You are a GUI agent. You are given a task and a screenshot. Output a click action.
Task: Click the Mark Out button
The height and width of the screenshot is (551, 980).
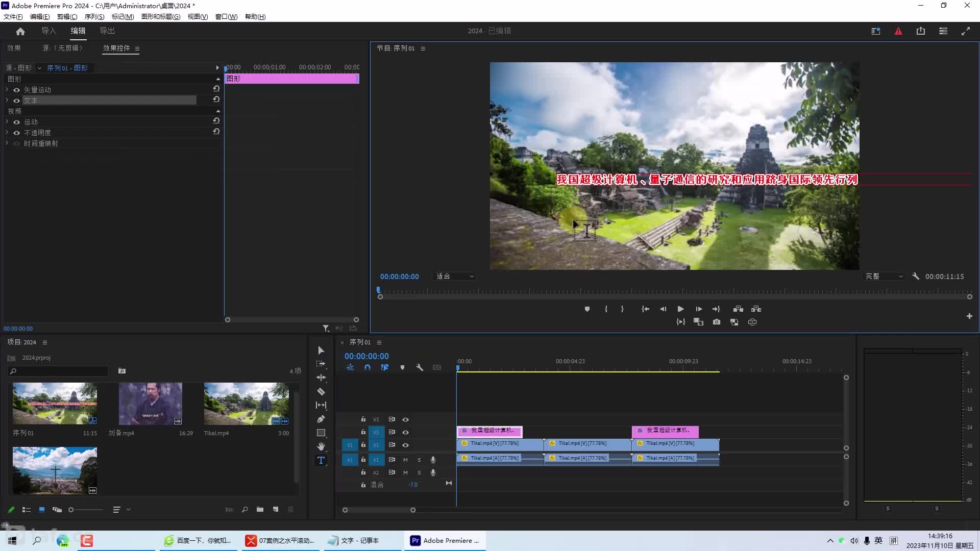(622, 309)
